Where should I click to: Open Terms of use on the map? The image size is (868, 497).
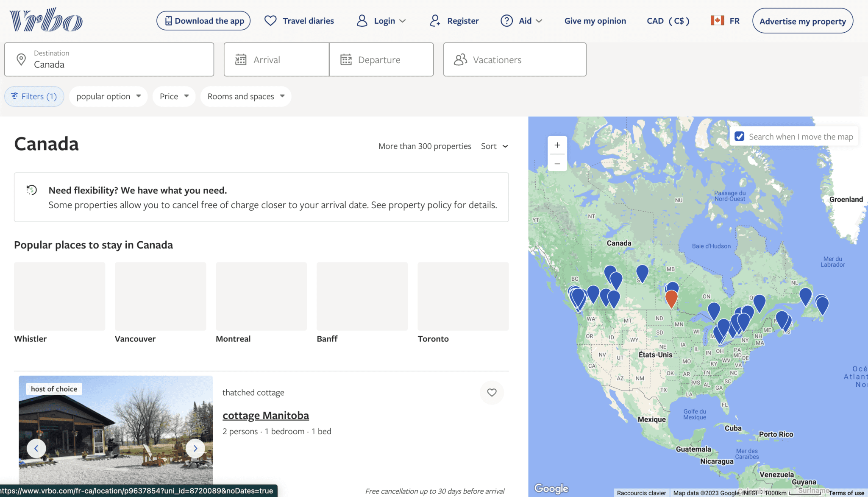tap(846, 493)
